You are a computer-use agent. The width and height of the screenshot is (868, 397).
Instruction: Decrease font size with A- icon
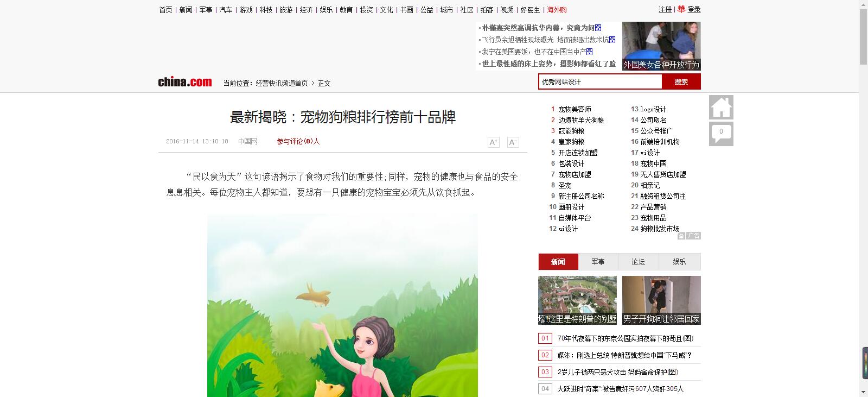pos(513,142)
